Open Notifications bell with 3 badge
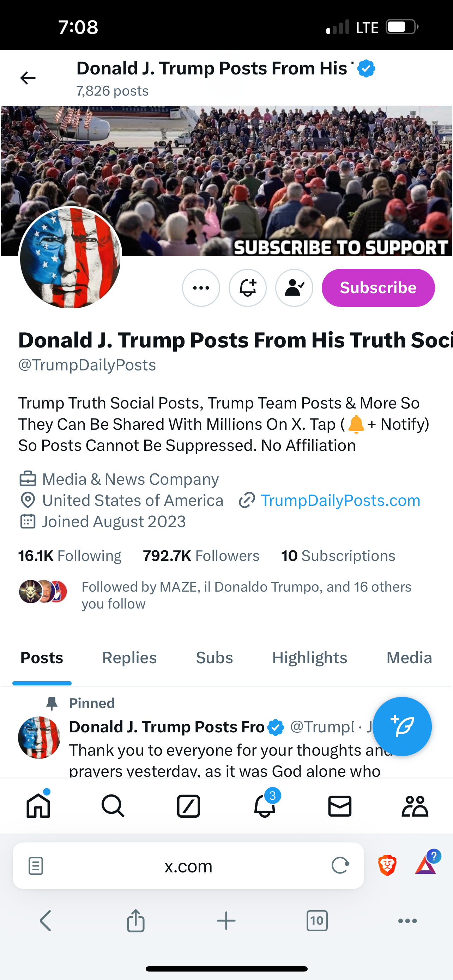453x980 pixels. coord(265,806)
